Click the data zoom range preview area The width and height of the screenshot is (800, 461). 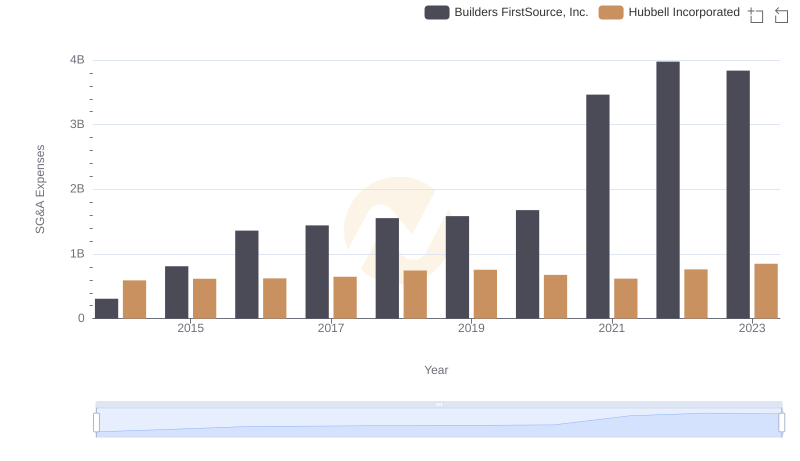tap(439, 423)
